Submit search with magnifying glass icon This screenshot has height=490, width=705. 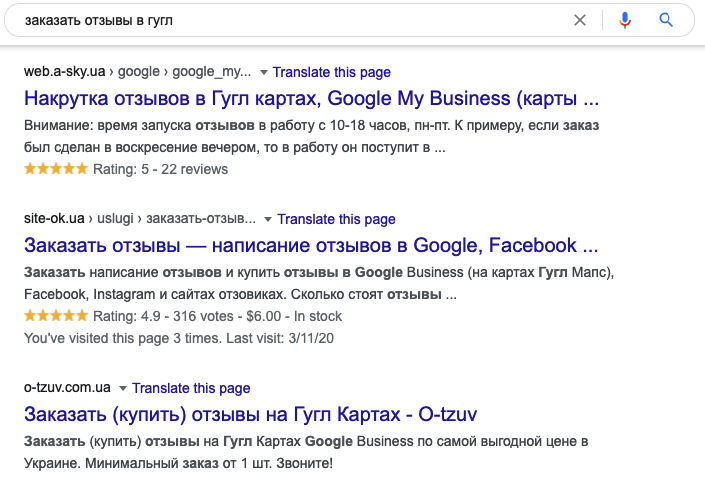pos(666,20)
